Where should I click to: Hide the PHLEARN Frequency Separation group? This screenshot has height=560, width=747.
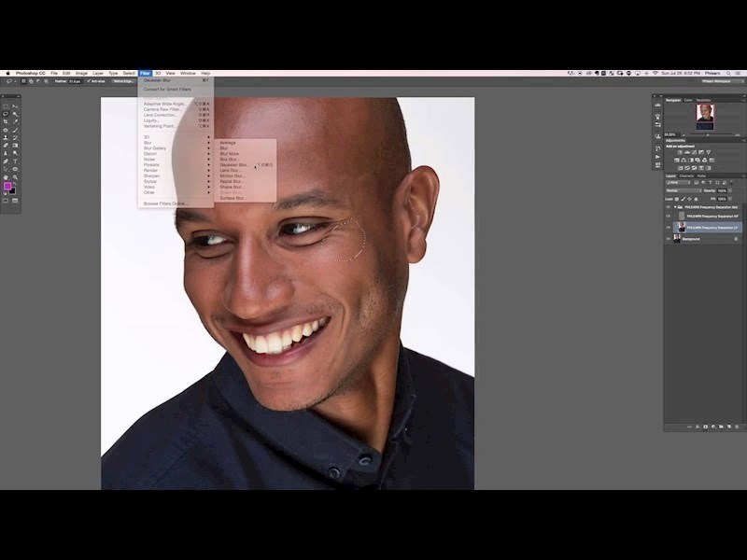[668, 207]
